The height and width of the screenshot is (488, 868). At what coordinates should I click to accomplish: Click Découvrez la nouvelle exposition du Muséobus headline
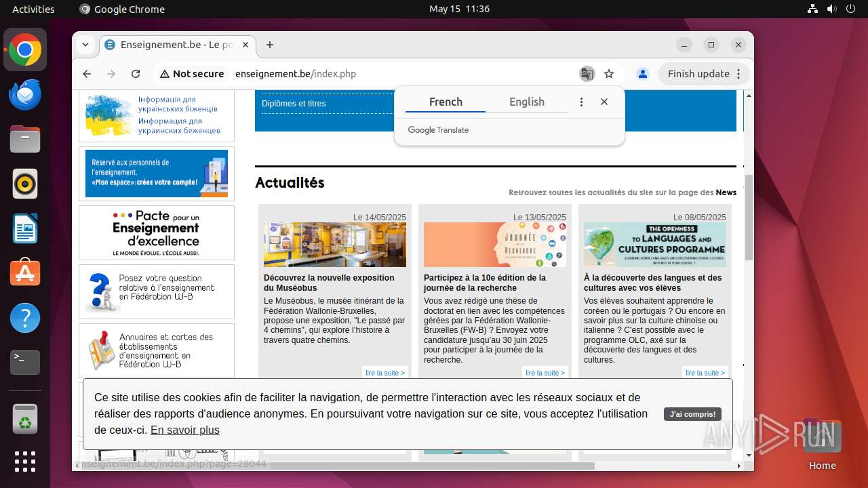coord(329,283)
